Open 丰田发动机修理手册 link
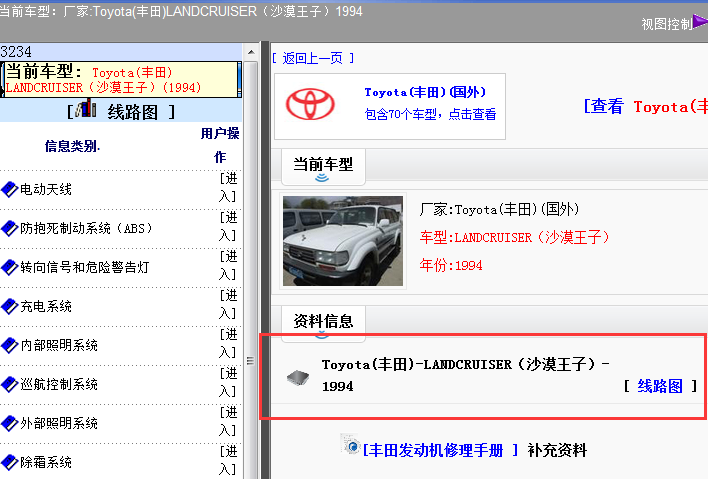 pos(441,450)
